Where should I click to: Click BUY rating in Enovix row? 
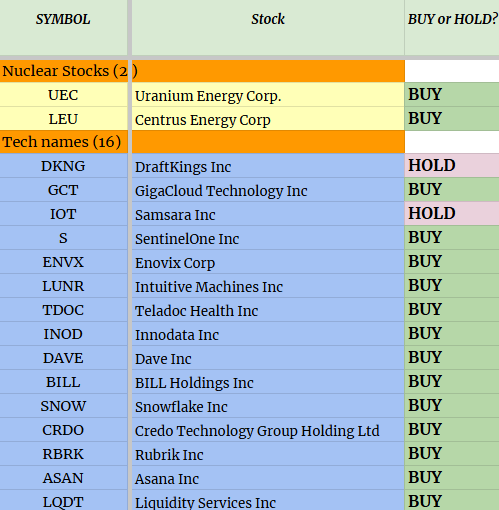(452, 262)
